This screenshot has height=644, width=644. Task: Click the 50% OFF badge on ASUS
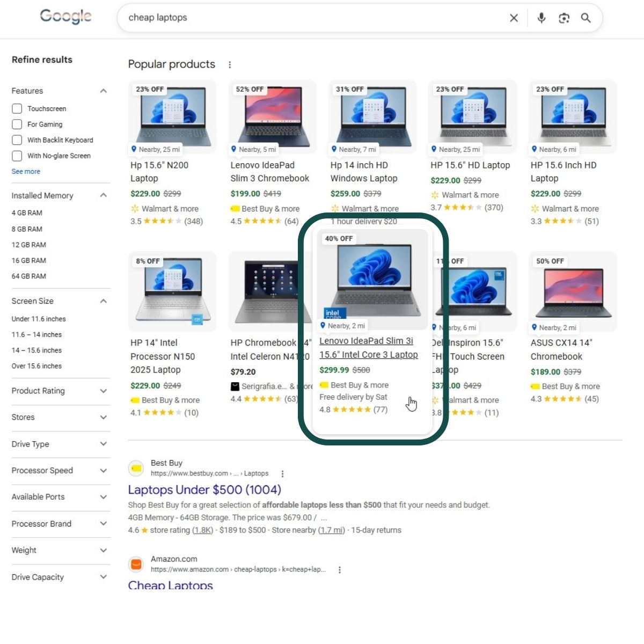pyautogui.click(x=550, y=261)
